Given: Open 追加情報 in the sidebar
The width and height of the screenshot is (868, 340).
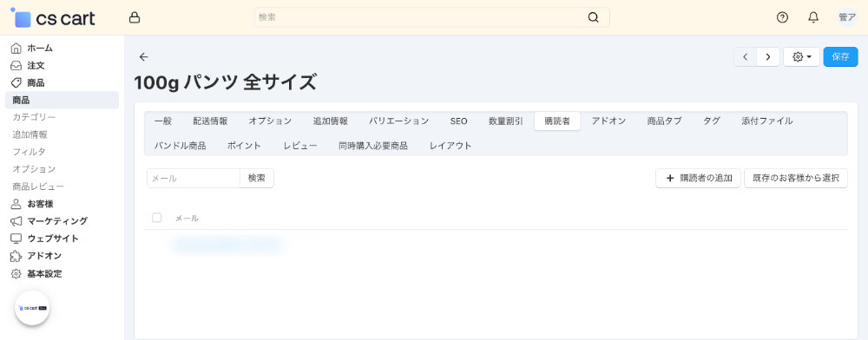Looking at the screenshot, I should pyautogui.click(x=30, y=134).
